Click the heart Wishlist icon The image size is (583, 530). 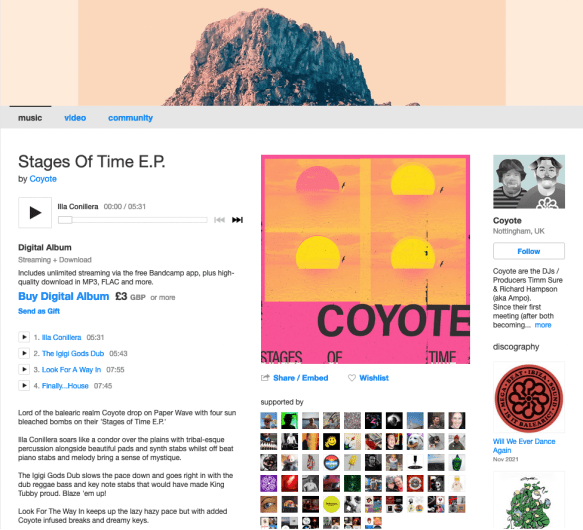coord(351,378)
